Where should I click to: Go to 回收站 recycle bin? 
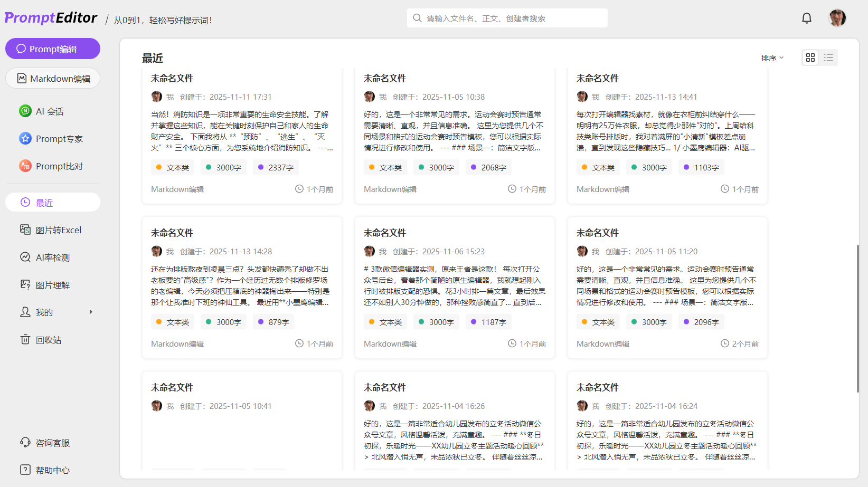[x=48, y=340]
